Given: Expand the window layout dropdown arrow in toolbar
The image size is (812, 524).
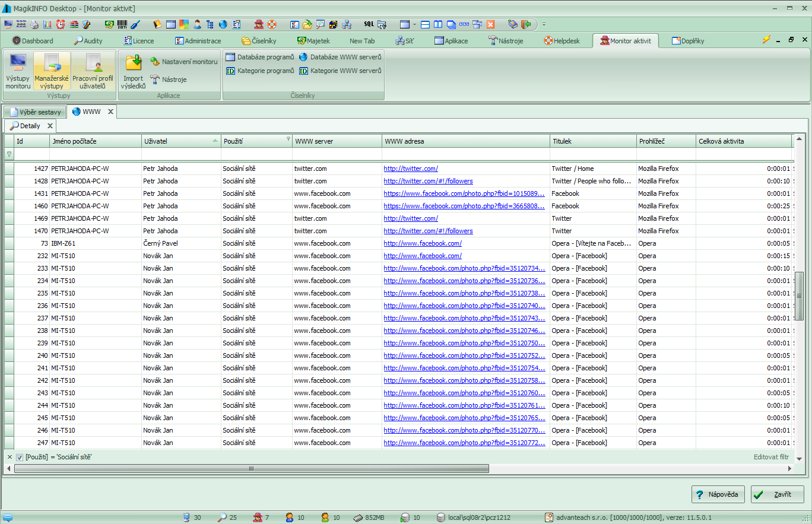Looking at the screenshot, I should coord(414,24).
